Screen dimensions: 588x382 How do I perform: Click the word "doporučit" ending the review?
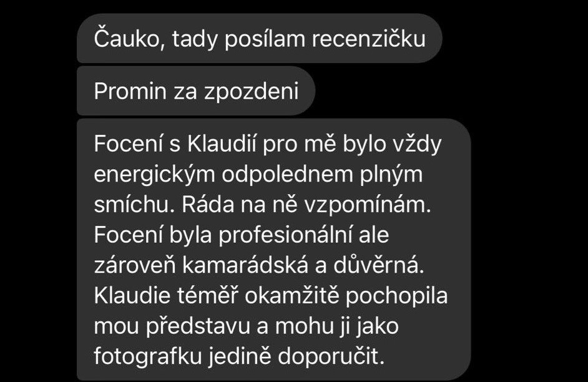tap(331, 357)
